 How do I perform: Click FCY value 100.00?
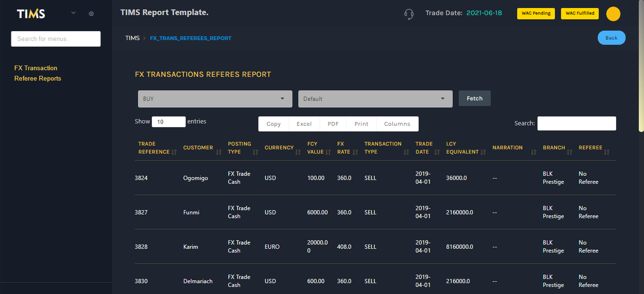tap(316, 178)
